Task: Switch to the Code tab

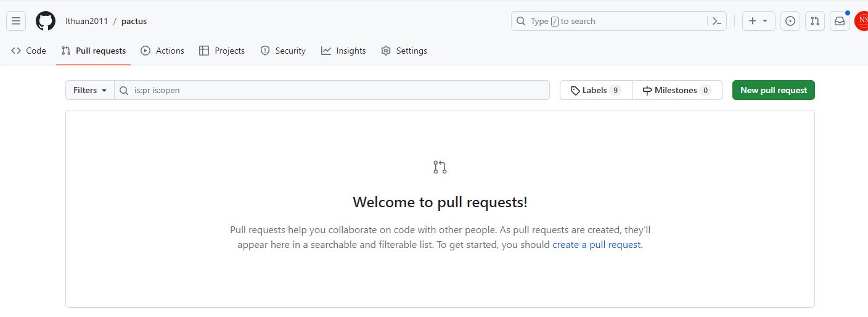Action: [x=29, y=51]
